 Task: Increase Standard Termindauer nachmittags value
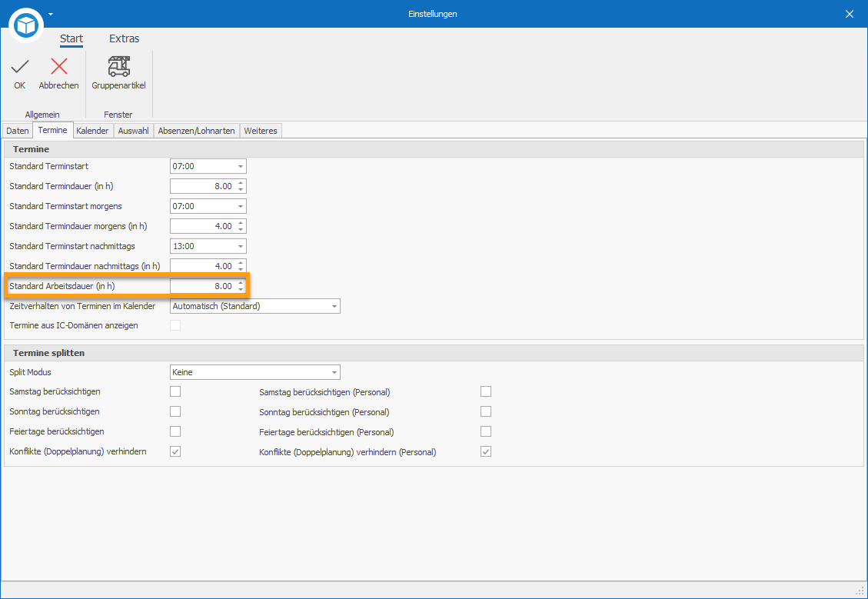pyautogui.click(x=240, y=262)
